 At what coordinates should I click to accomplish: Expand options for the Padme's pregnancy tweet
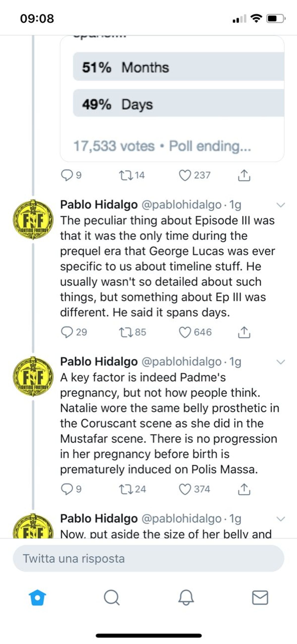click(x=281, y=362)
